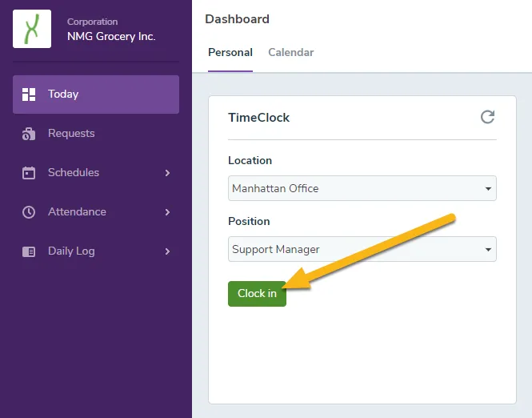
Task: Click the green Clock in button
Action: (257, 294)
